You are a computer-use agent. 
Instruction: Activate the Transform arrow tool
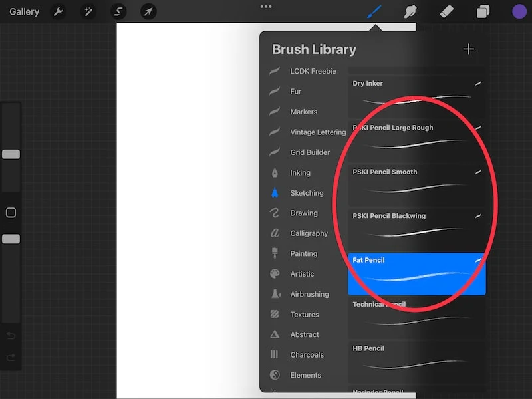[148, 11]
